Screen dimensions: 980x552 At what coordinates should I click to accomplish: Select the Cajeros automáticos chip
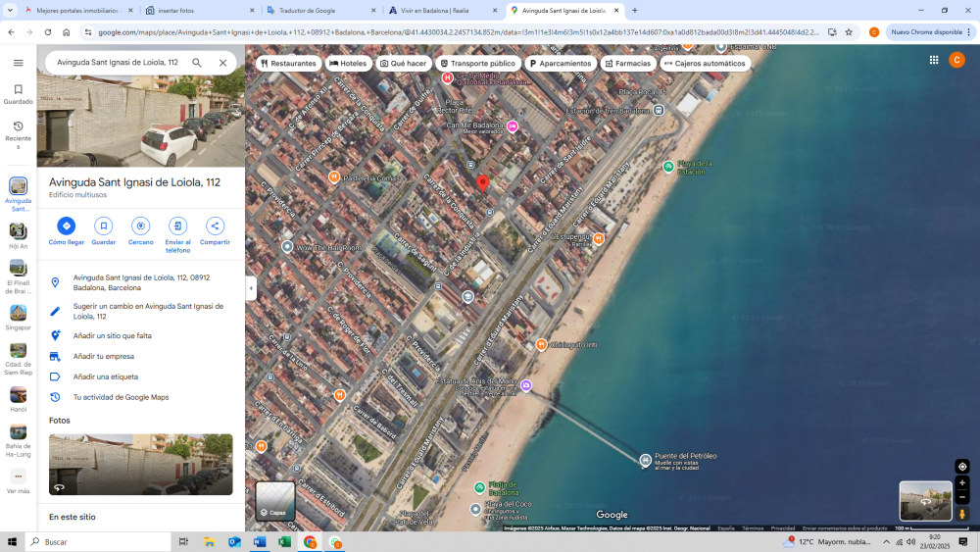tap(705, 63)
